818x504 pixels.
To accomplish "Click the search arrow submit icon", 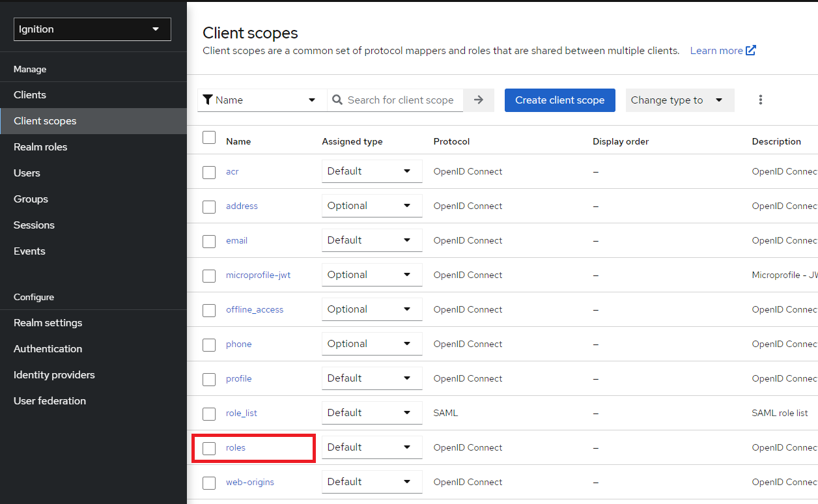I will 479,100.
